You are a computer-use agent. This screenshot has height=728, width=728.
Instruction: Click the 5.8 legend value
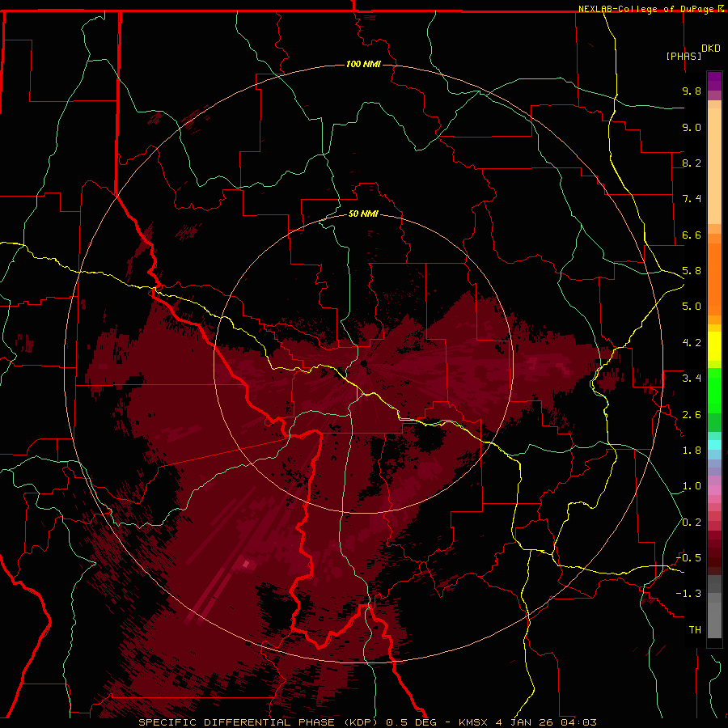(x=692, y=271)
